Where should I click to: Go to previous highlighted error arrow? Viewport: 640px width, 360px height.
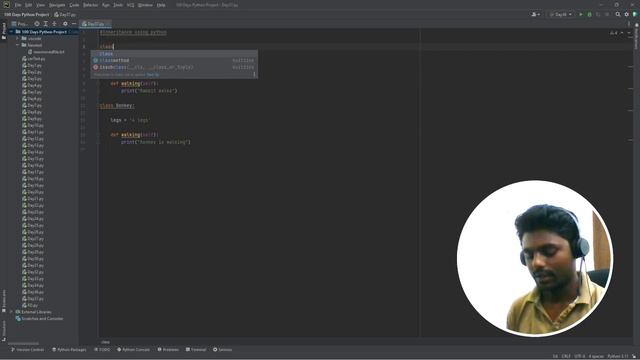click(622, 33)
